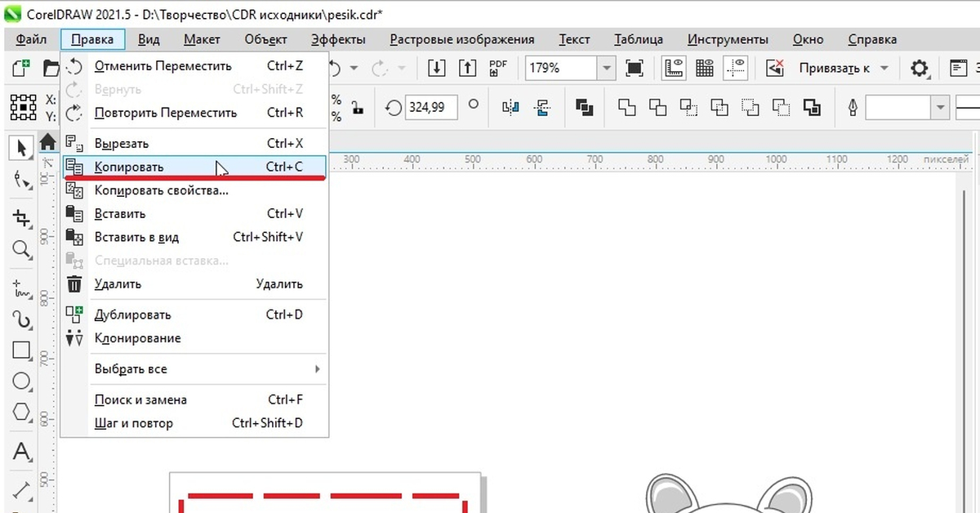Viewport: 980px width, 513px height.
Task: Toggle ruler visibility on the standard toolbar
Action: [x=673, y=68]
